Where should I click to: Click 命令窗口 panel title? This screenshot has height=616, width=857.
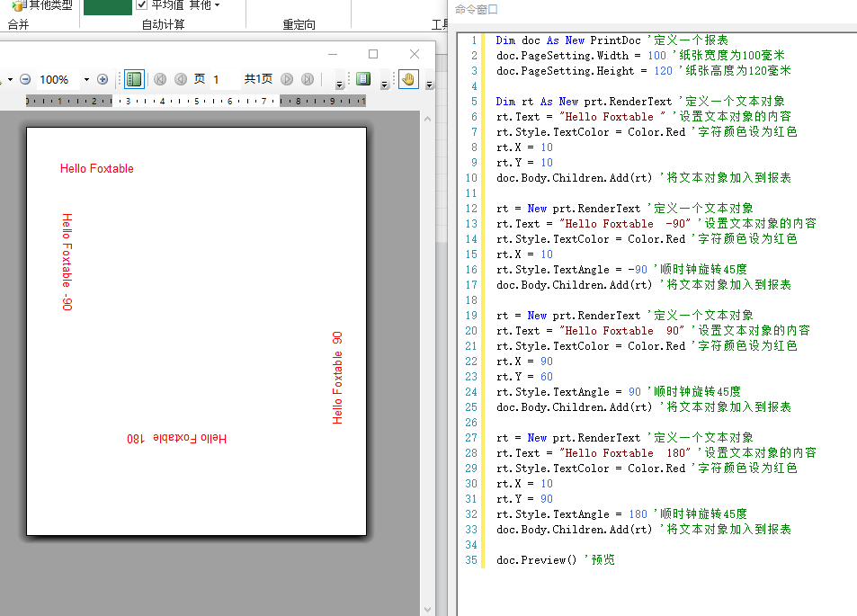[476, 9]
